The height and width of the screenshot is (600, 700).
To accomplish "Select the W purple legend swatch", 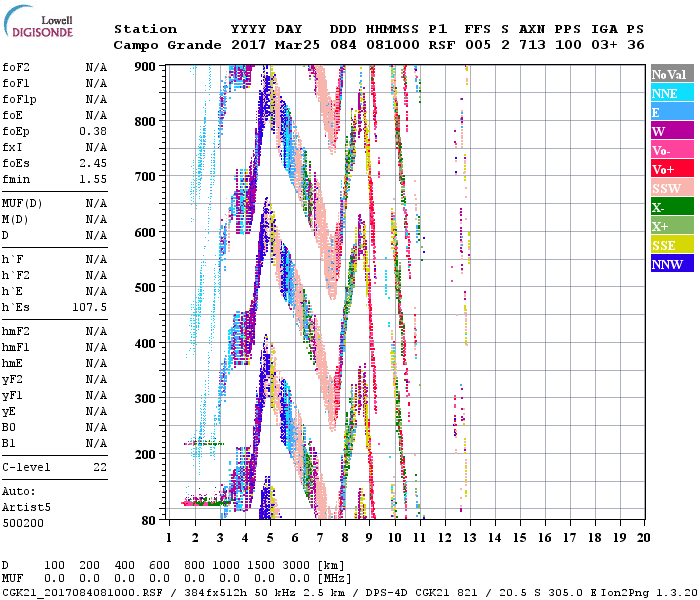I will pos(672,130).
